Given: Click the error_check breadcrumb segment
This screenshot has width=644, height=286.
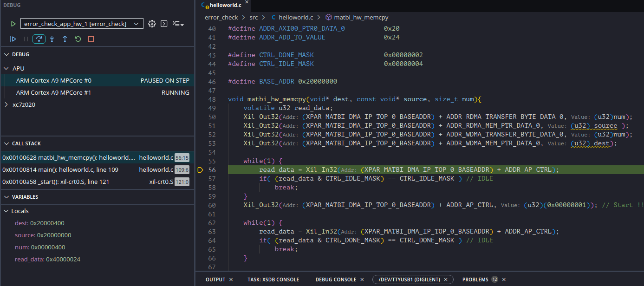Looking at the screenshot, I should tap(221, 17).
